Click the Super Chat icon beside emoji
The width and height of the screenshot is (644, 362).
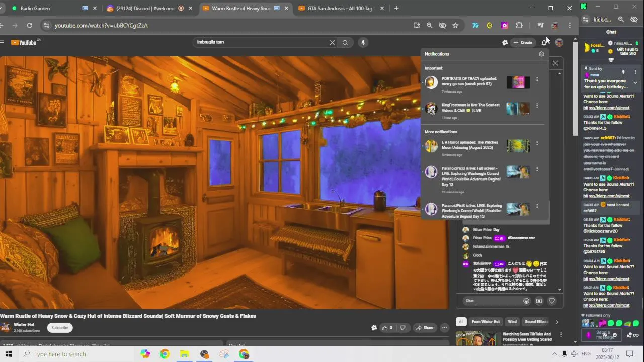pos(539,301)
